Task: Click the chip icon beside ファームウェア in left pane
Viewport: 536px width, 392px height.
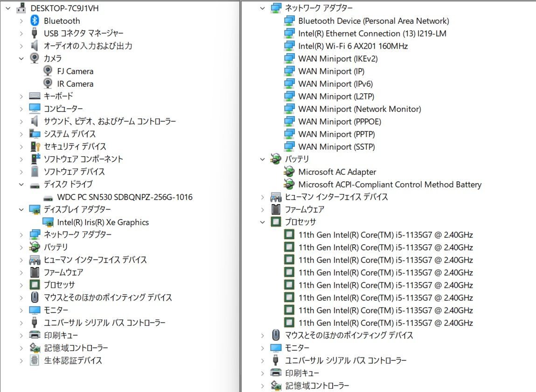Action: 35,272
